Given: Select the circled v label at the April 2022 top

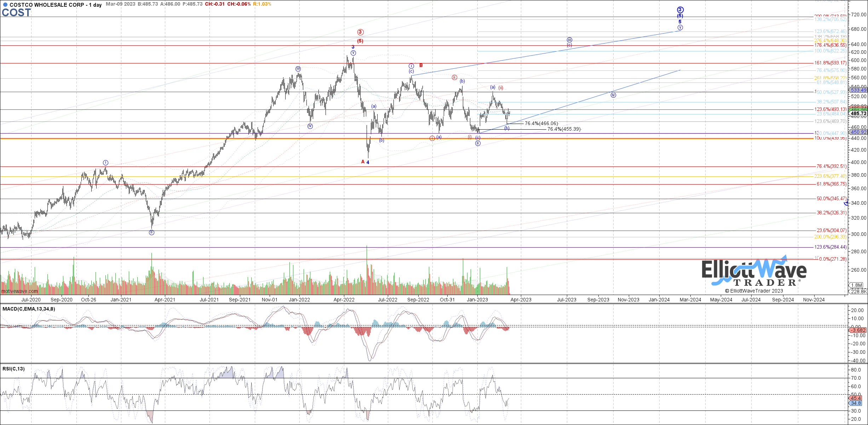Looking at the screenshot, I should pyautogui.click(x=353, y=53).
